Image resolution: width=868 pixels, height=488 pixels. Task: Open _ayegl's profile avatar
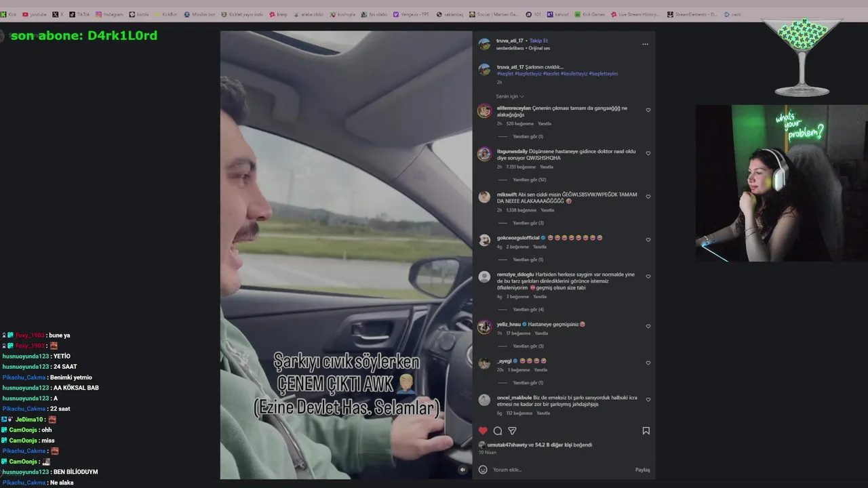pos(484,363)
